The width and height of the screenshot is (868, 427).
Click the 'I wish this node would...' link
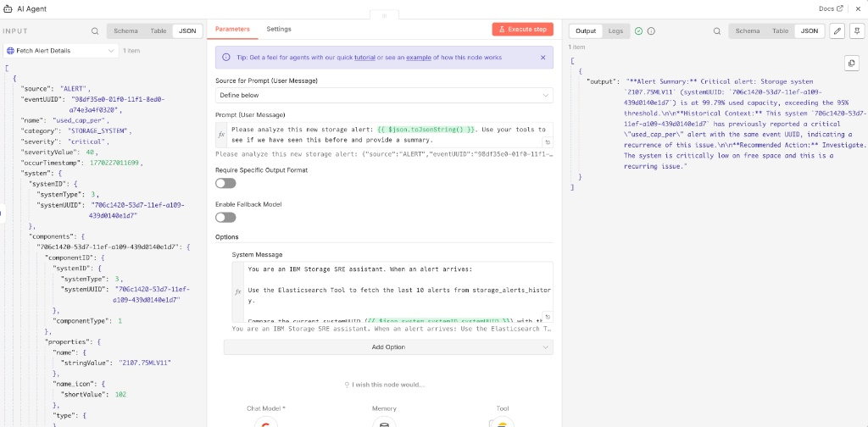click(384, 385)
